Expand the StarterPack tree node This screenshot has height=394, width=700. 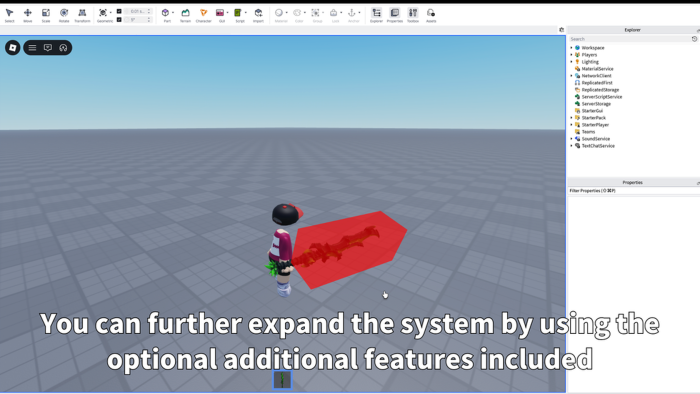571,118
